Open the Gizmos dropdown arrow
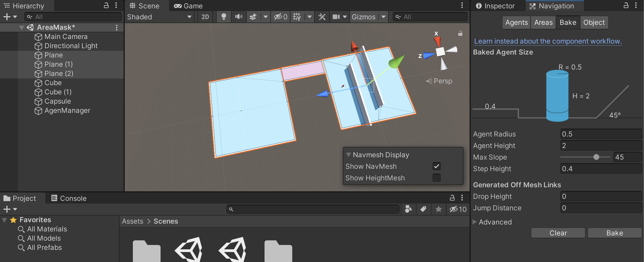The width and height of the screenshot is (644, 262). (x=384, y=17)
